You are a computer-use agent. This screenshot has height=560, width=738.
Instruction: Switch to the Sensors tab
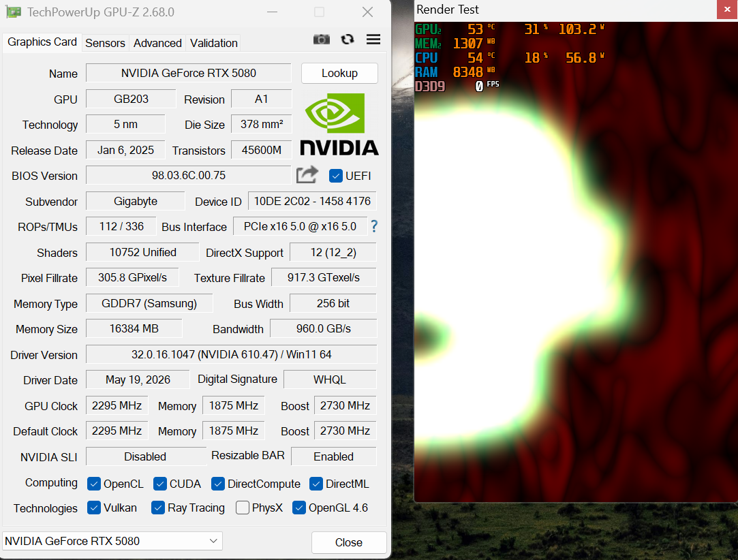[105, 43]
